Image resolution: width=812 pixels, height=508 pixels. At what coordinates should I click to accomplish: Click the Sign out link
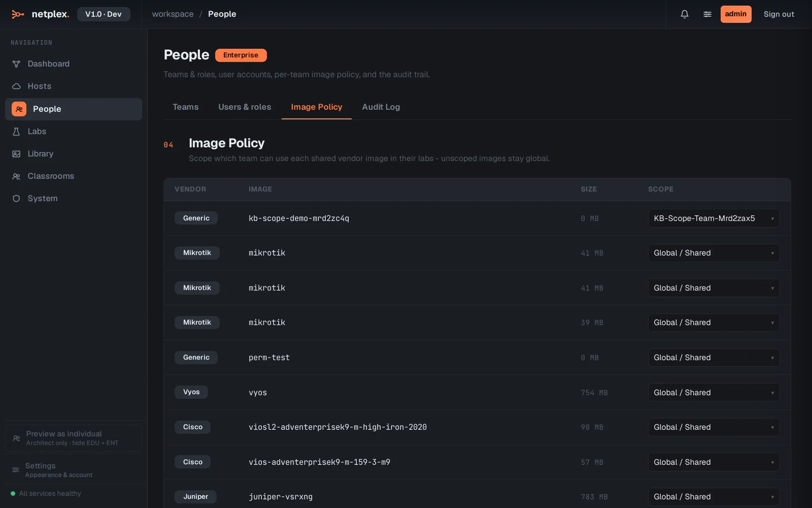click(779, 14)
